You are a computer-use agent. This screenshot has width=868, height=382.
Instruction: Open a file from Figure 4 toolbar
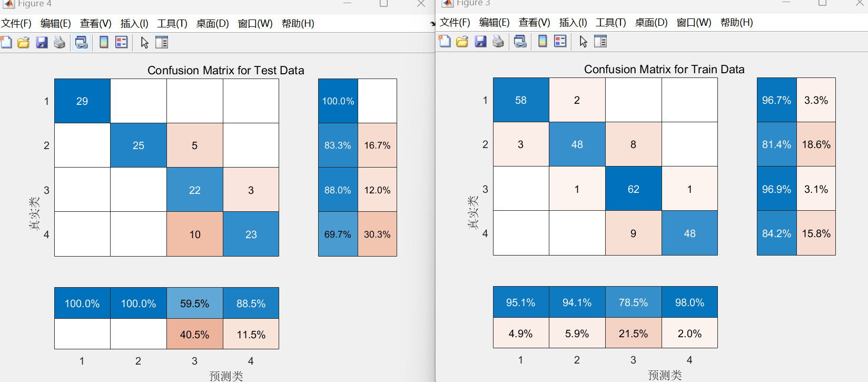[24, 42]
